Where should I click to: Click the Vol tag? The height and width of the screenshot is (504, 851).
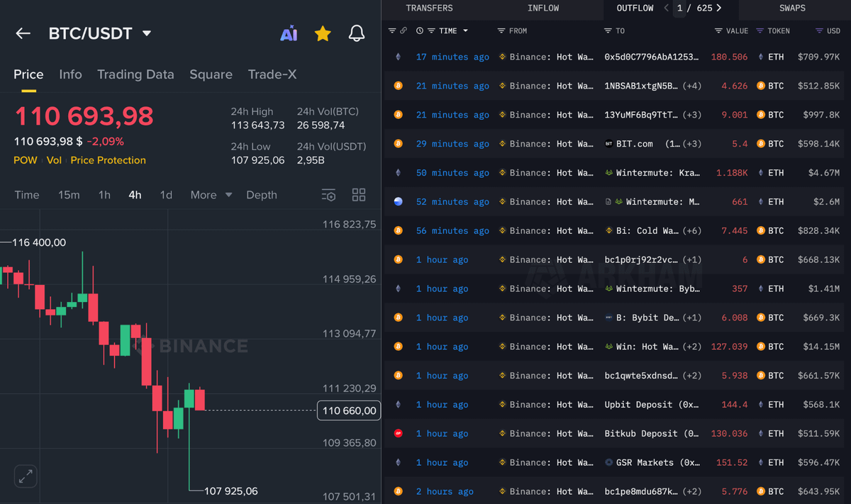54,160
